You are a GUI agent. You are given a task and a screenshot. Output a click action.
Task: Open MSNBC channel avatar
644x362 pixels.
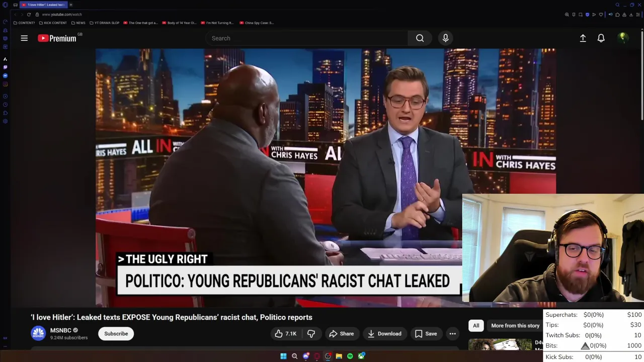[x=38, y=333]
